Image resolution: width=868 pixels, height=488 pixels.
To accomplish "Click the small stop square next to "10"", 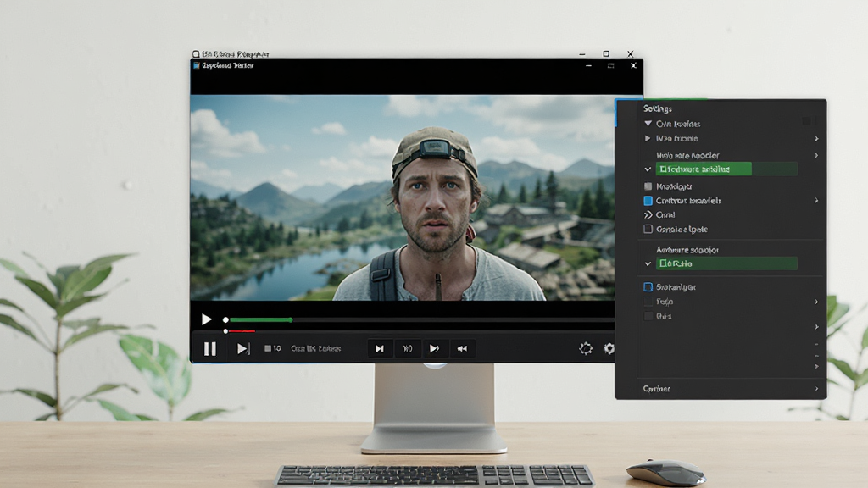I will point(268,348).
